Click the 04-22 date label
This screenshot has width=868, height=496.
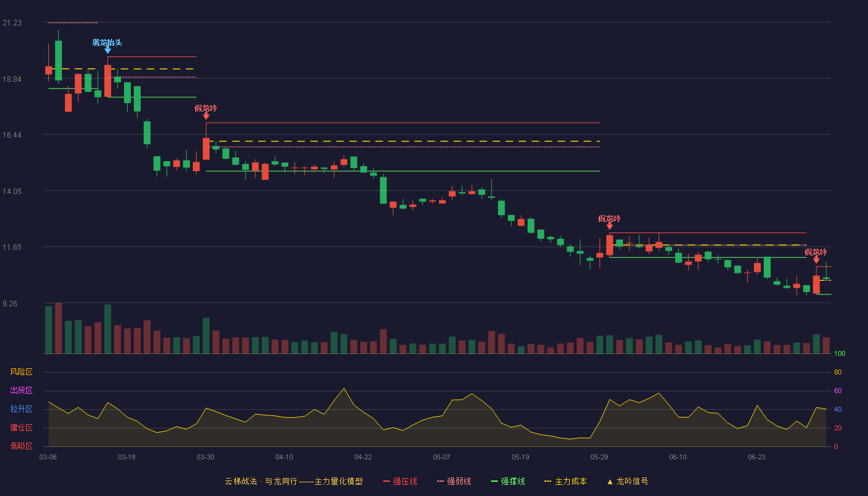[363, 457]
